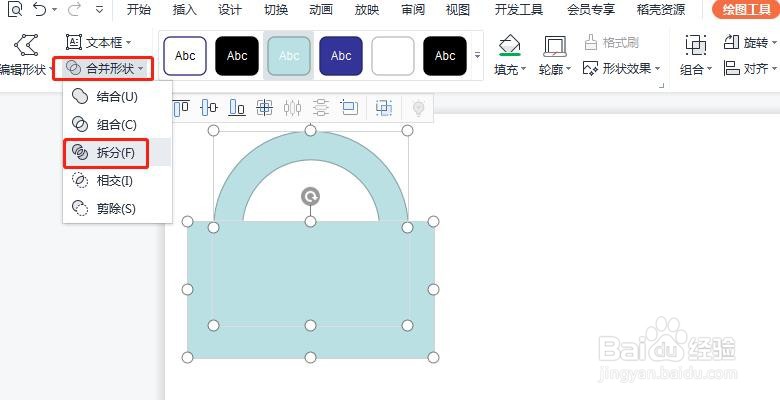Choose 结合(U) from merge shapes menu
The image size is (780, 400).
coord(117,97)
